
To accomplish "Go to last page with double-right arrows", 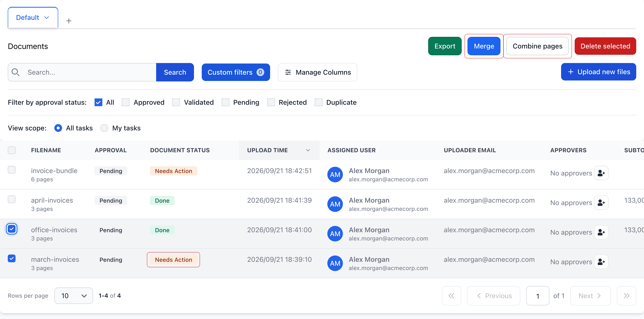I will click(x=626, y=296).
